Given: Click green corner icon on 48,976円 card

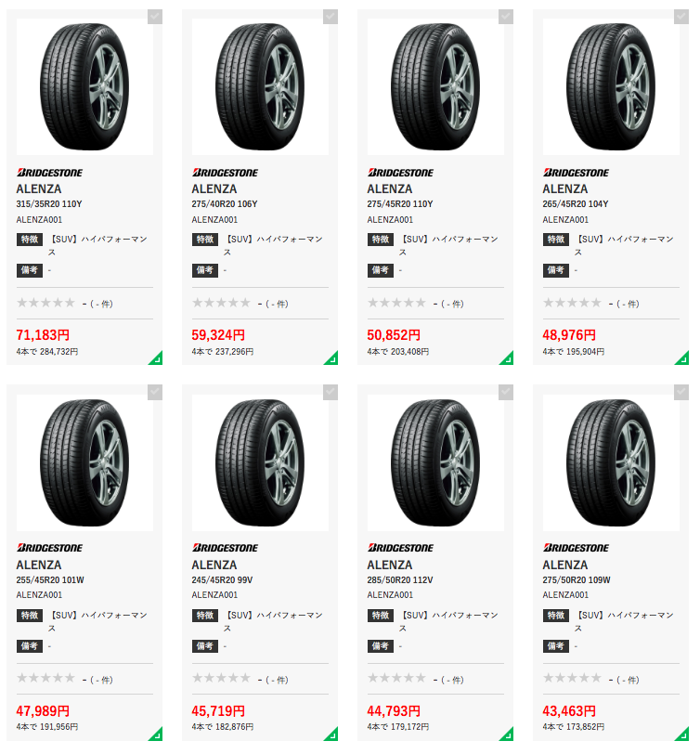Looking at the screenshot, I should (683, 358).
